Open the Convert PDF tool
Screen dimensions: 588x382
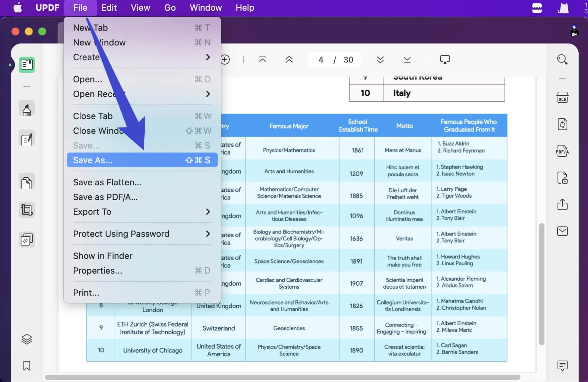[x=562, y=124]
